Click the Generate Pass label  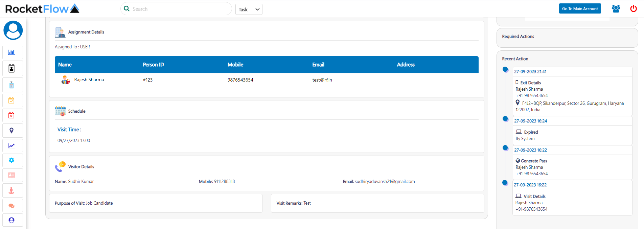[x=534, y=161]
